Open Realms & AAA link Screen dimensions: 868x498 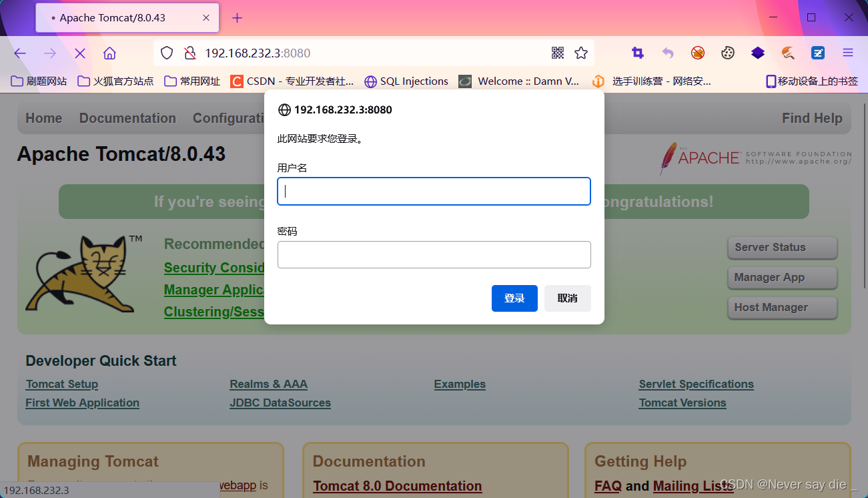pos(268,384)
